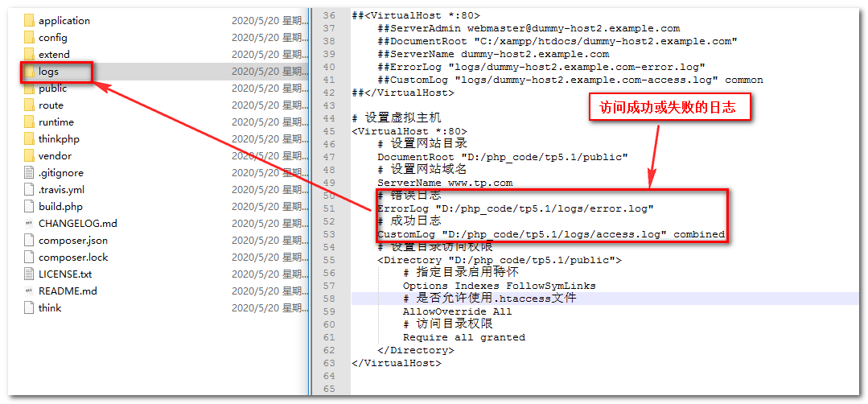Select the thinkphp folder icon
This screenshot has height=404, width=868.
pyautogui.click(x=29, y=139)
